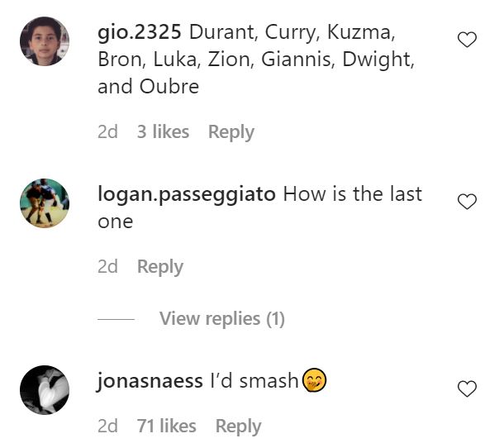
Task: Tap the heart beside jonasnaess's comment
Action: point(467,388)
